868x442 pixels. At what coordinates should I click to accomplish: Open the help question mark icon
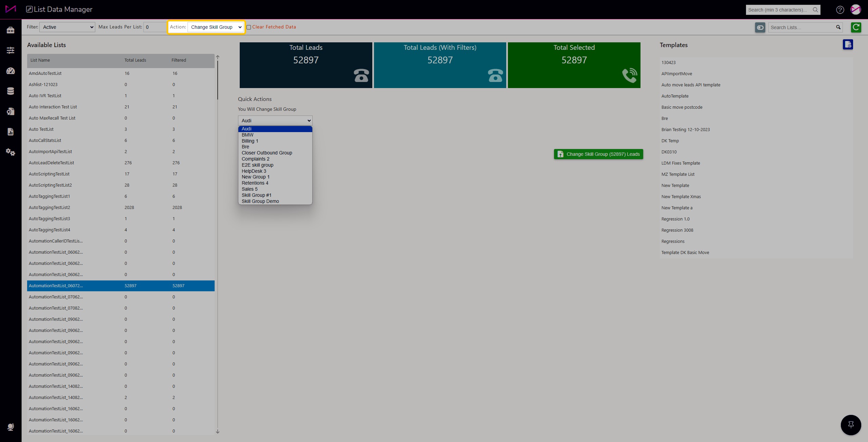[x=840, y=10]
